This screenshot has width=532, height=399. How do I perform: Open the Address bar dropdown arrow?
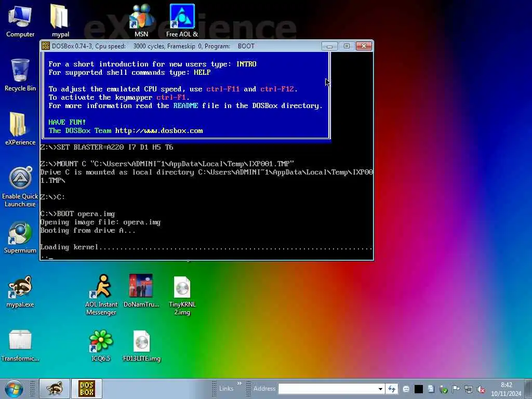[x=380, y=389]
